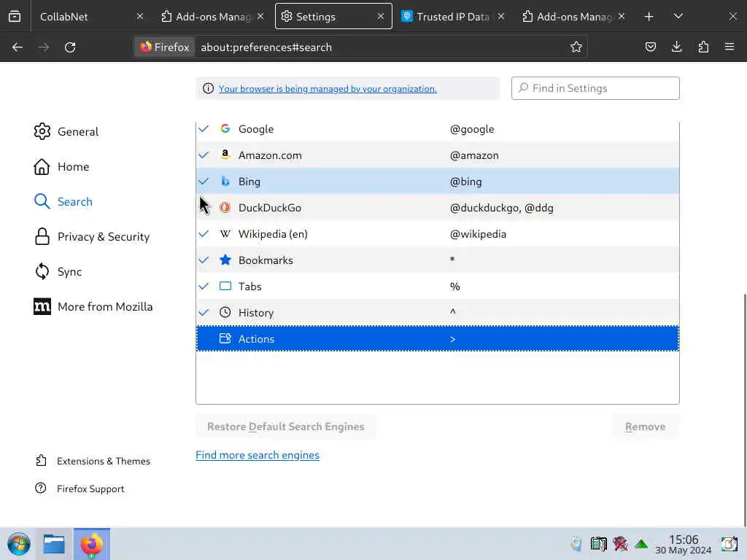Click the Wikipedia W icon
This screenshot has width=747, height=560.
(x=225, y=234)
